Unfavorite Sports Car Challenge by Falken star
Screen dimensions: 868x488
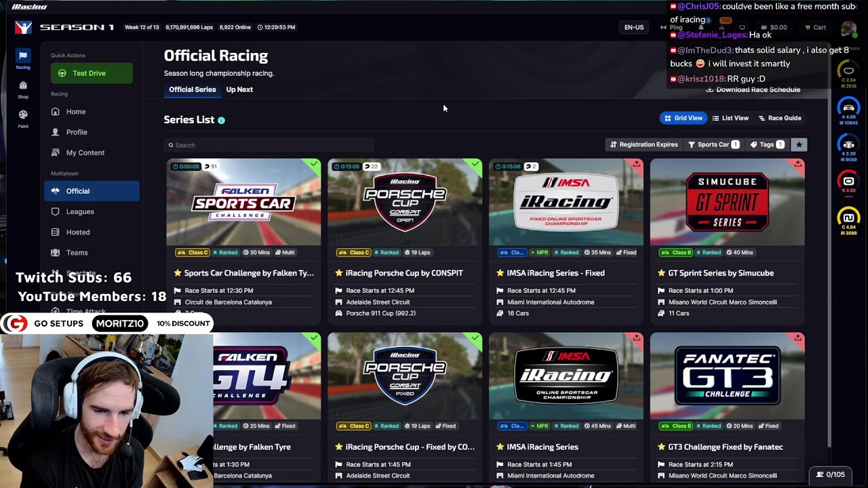tap(178, 273)
